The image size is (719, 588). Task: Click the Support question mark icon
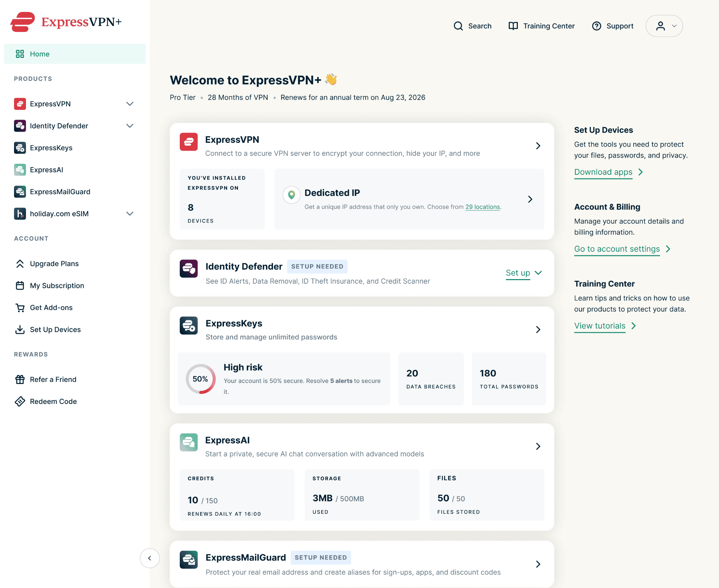[596, 26]
